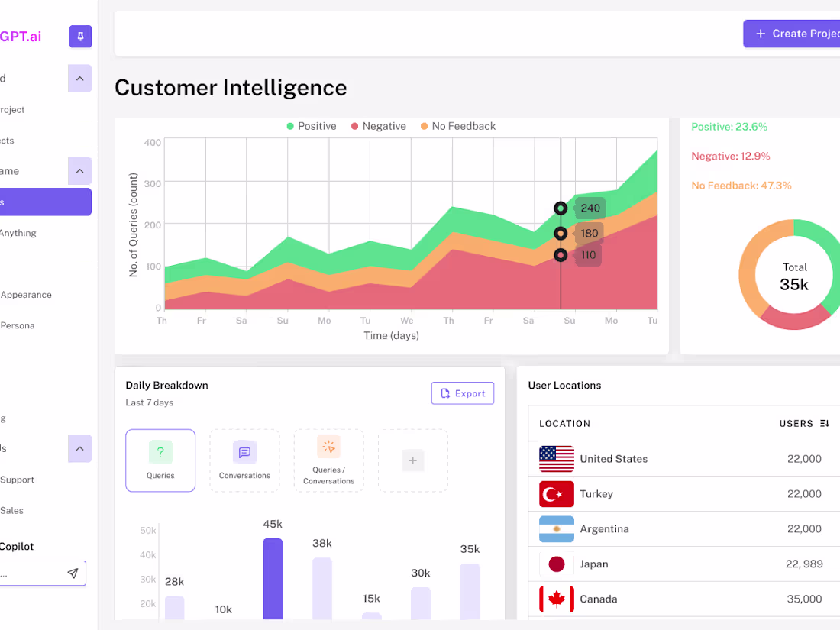Collapse the sidebar section above Ask Anything
Image resolution: width=840 pixels, height=630 pixels.
[80, 170]
